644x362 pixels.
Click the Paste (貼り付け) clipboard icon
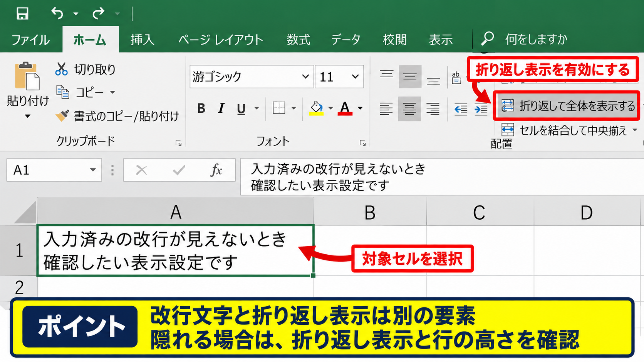point(27,76)
